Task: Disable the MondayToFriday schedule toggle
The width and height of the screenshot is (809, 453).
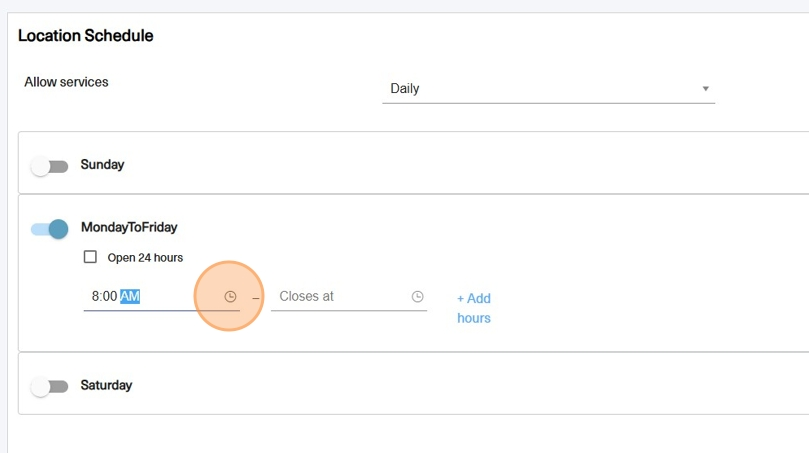Action: click(50, 229)
